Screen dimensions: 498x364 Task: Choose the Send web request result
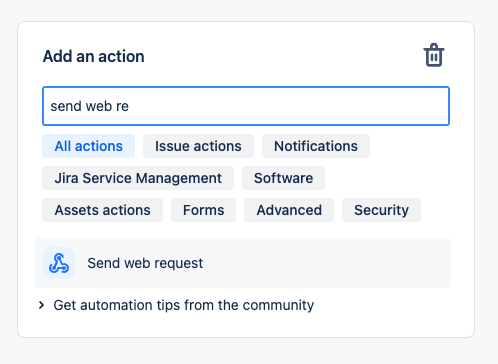(242, 263)
